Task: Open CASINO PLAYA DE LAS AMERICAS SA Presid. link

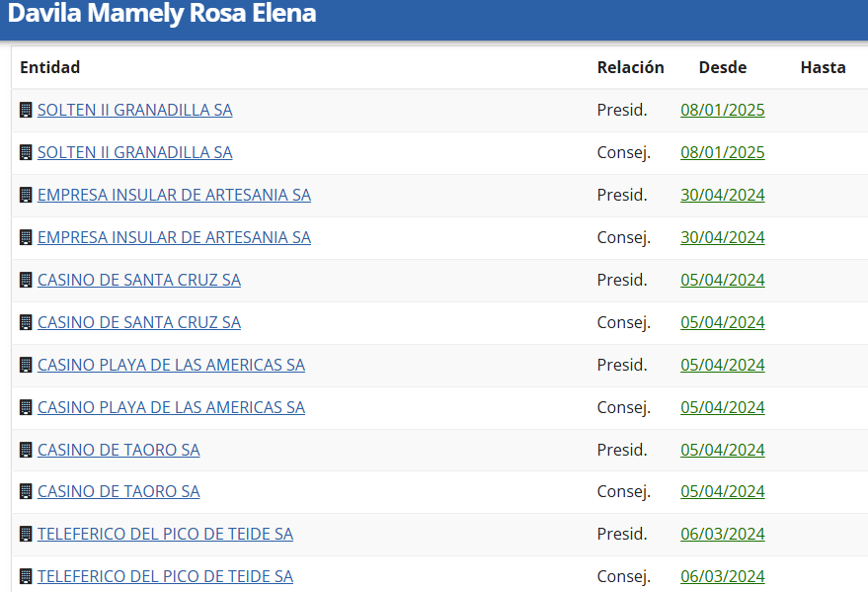Action: [171, 365]
